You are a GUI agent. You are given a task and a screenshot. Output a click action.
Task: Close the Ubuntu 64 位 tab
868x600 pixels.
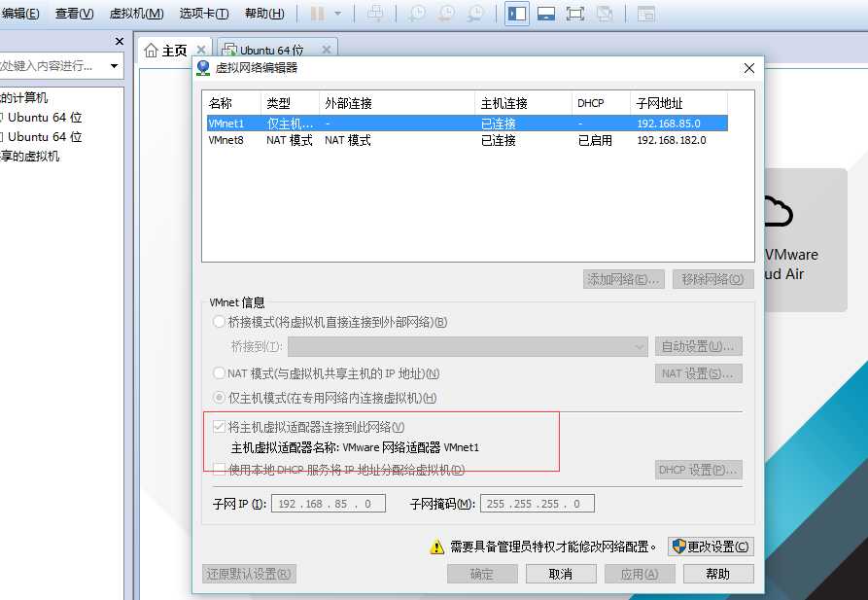tap(327, 50)
